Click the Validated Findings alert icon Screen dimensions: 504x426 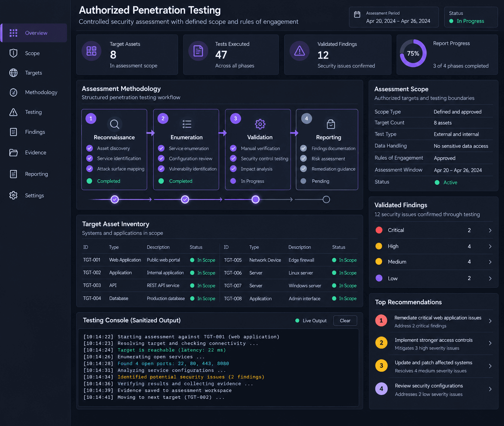pos(300,51)
